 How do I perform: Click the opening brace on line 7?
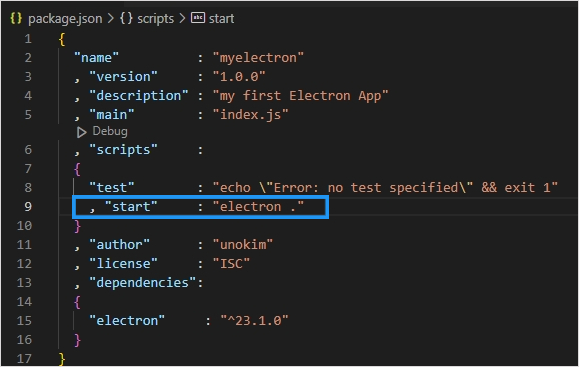[x=77, y=169]
